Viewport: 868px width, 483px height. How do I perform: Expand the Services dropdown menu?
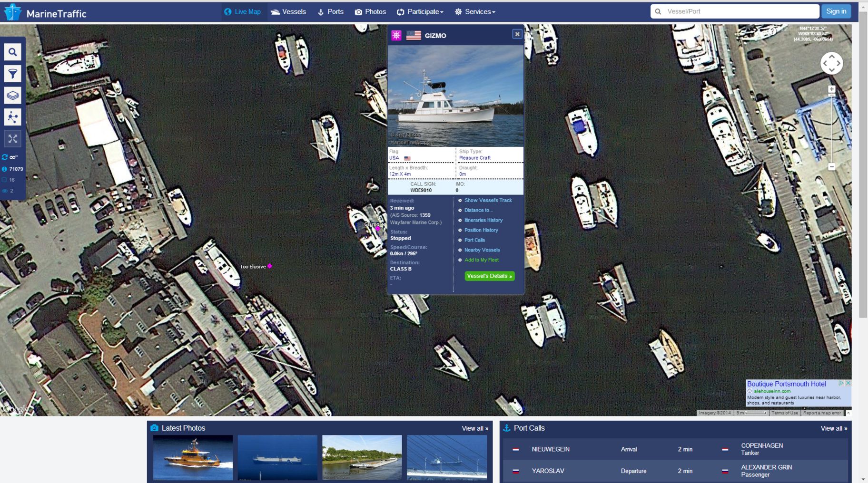pyautogui.click(x=474, y=12)
